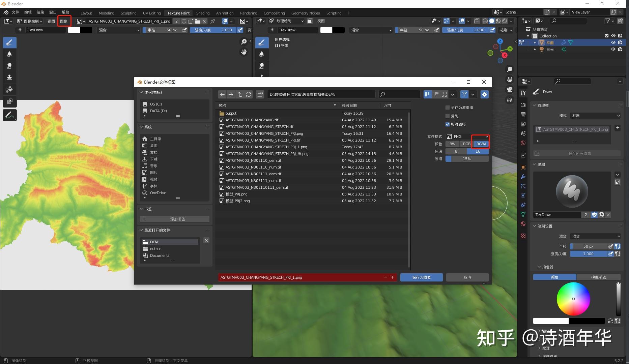Adjust the 压缩 15% slider

click(467, 159)
